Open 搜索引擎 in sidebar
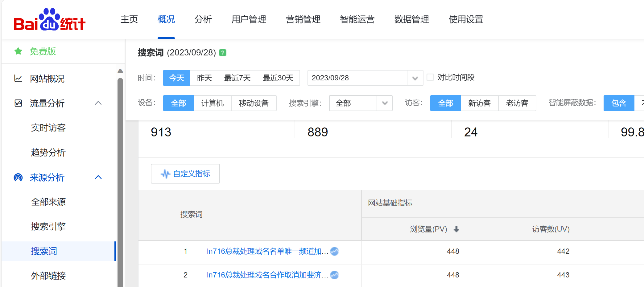 click(x=48, y=227)
